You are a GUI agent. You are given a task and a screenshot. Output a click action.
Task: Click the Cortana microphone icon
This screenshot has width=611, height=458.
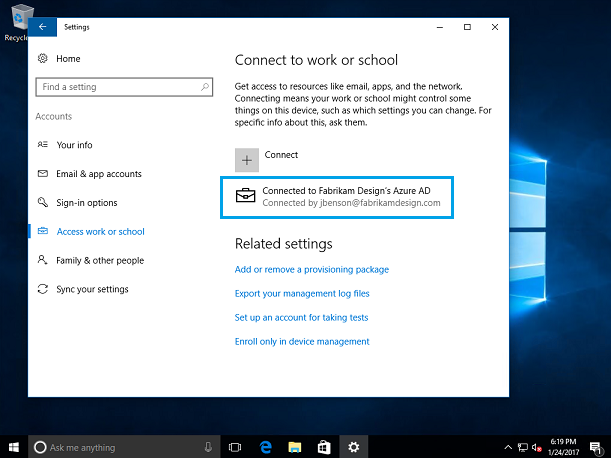pyautogui.click(x=208, y=447)
